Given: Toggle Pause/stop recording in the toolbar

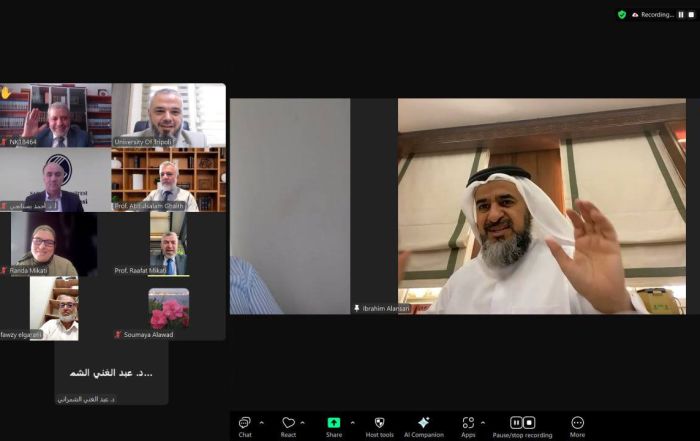Looking at the screenshot, I should tap(522, 424).
